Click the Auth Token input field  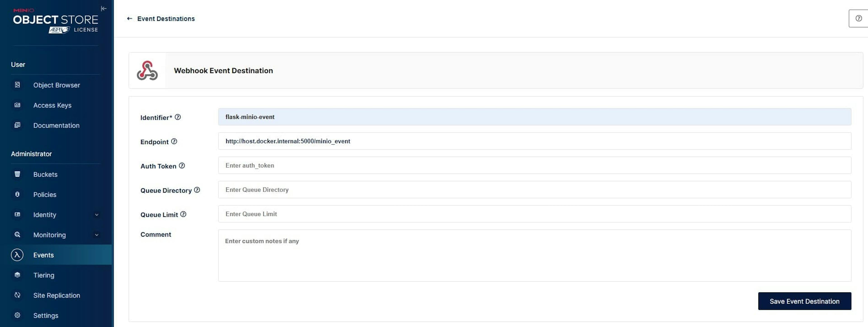535,165
